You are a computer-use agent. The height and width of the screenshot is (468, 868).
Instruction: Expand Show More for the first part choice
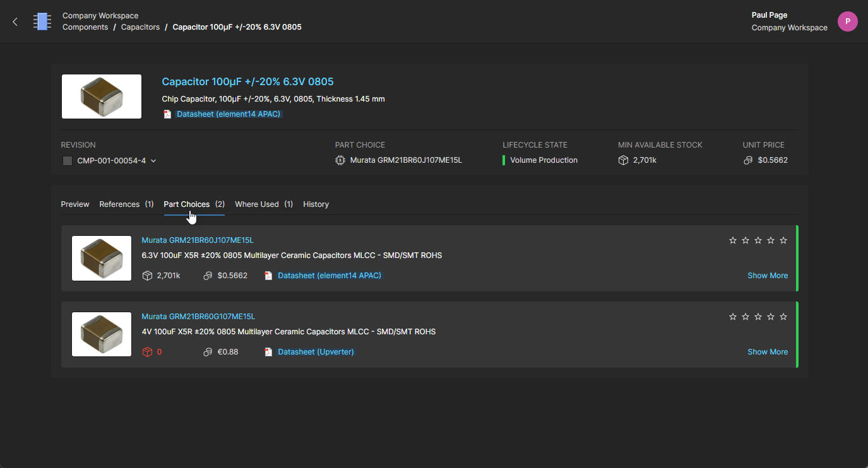point(767,276)
